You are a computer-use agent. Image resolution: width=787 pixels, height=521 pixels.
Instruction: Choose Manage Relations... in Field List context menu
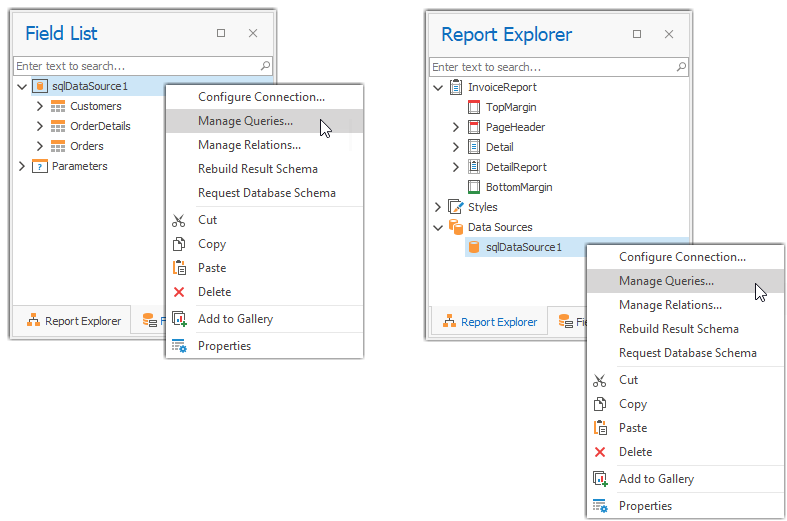tap(249, 145)
